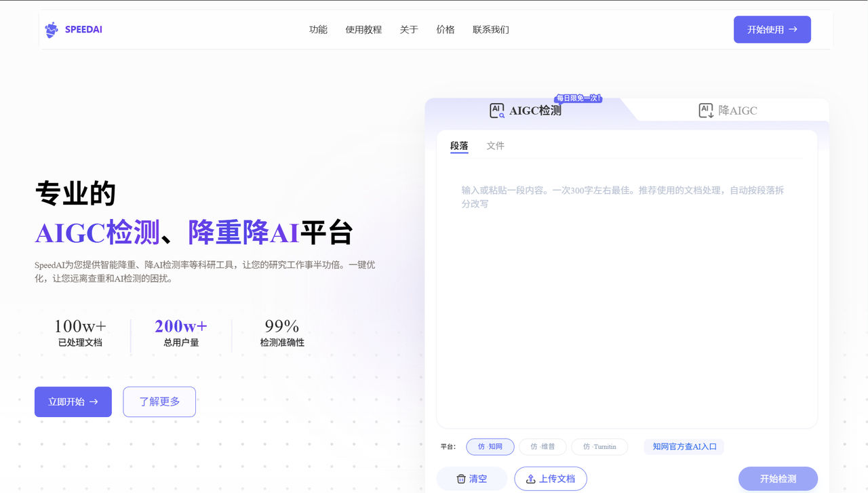
Task: Click the trash can icon in 清空
Action: (461, 479)
